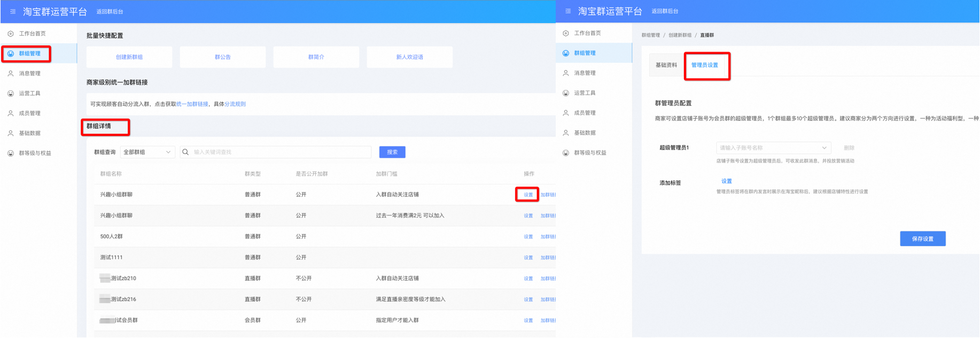The height and width of the screenshot is (338, 980).
Task: Switch to the 管理员设置 tab
Action: (x=705, y=65)
